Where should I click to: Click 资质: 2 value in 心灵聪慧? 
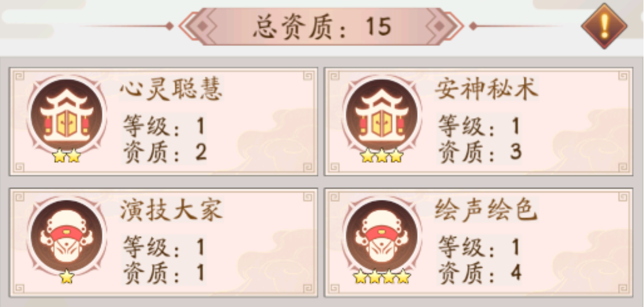pyautogui.click(x=165, y=153)
